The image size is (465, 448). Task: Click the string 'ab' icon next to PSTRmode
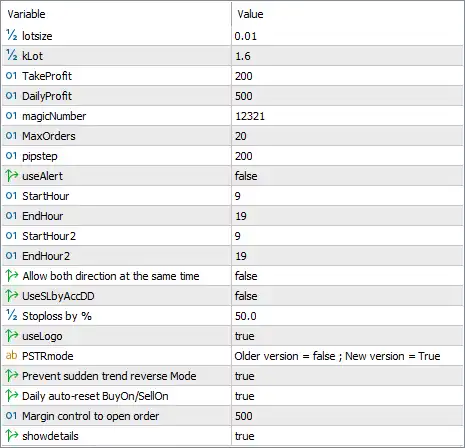pyautogui.click(x=11, y=355)
